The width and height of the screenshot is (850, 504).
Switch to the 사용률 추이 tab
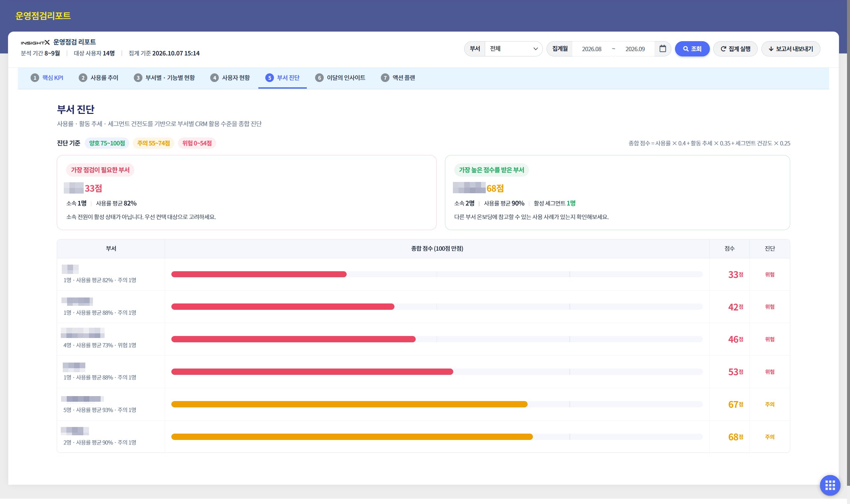[x=99, y=78]
